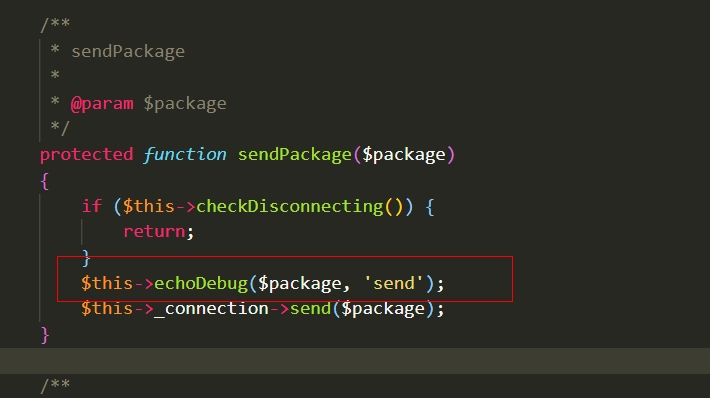
Task: Click the _connection property
Action: pyautogui.click(x=211, y=309)
